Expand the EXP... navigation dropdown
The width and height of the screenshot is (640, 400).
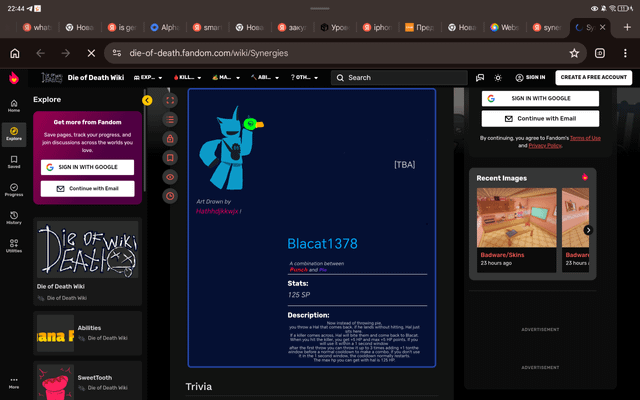coord(148,78)
